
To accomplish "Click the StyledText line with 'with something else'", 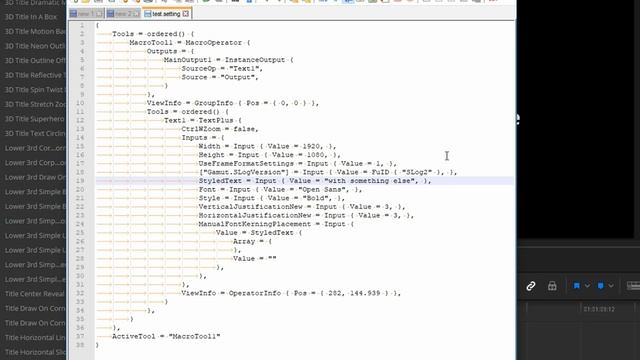I will tap(315, 181).
